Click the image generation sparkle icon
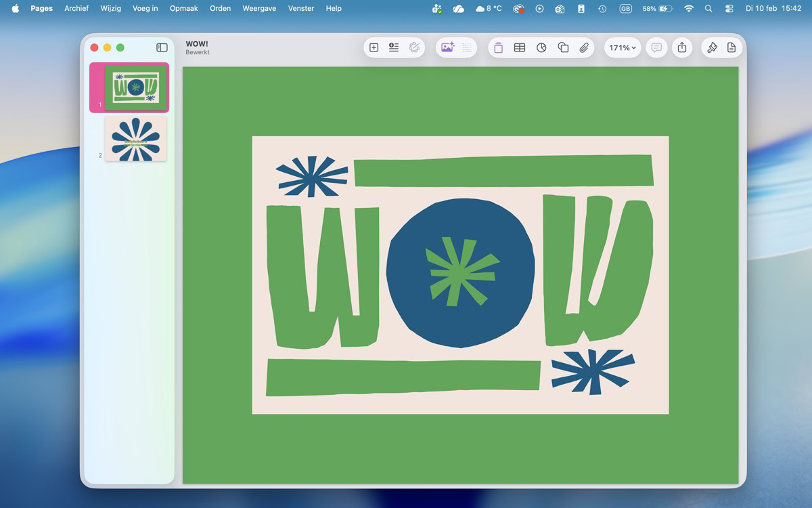This screenshot has width=812, height=508. point(447,47)
